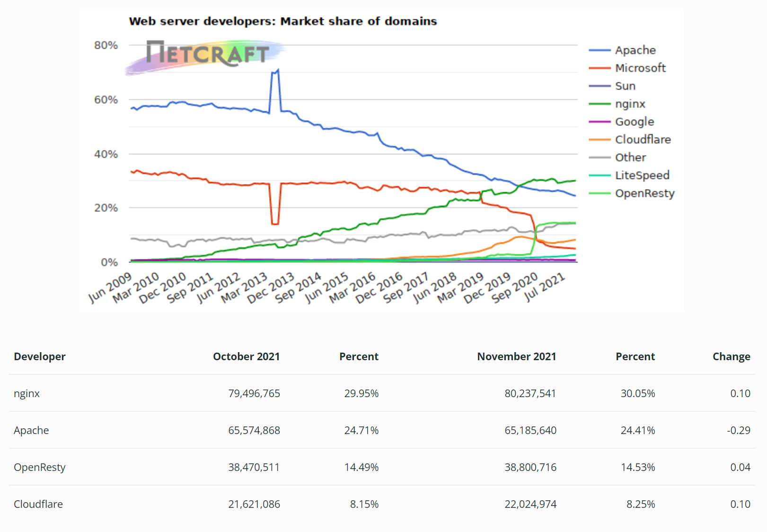Click the chart title text

click(283, 21)
